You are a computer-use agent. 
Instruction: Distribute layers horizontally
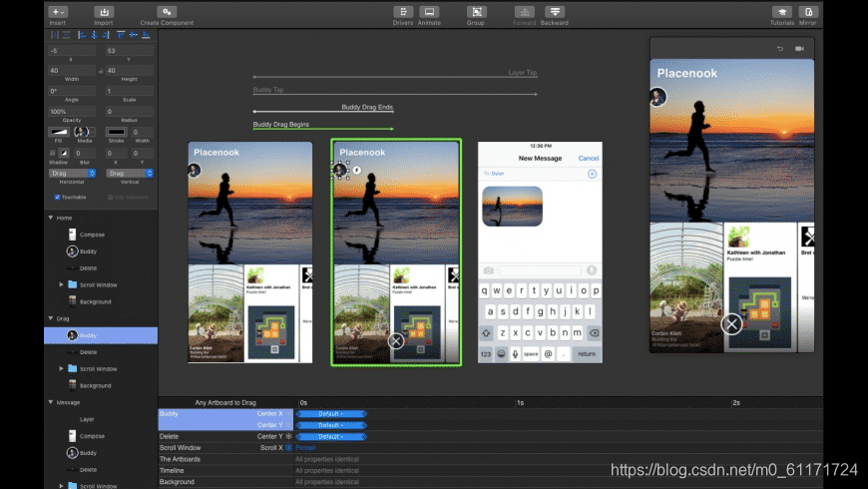coord(54,35)
